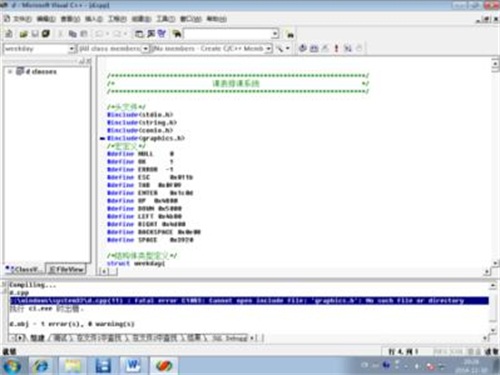Open the WizardBar actions menu arrow
Viewport: 500px width, 375px height.
[287, 49]
